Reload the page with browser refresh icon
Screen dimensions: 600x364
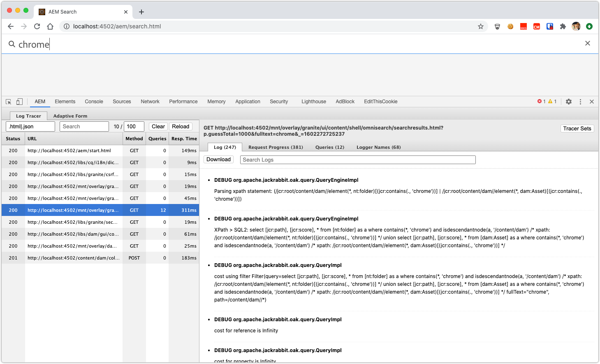coord(37,26)
